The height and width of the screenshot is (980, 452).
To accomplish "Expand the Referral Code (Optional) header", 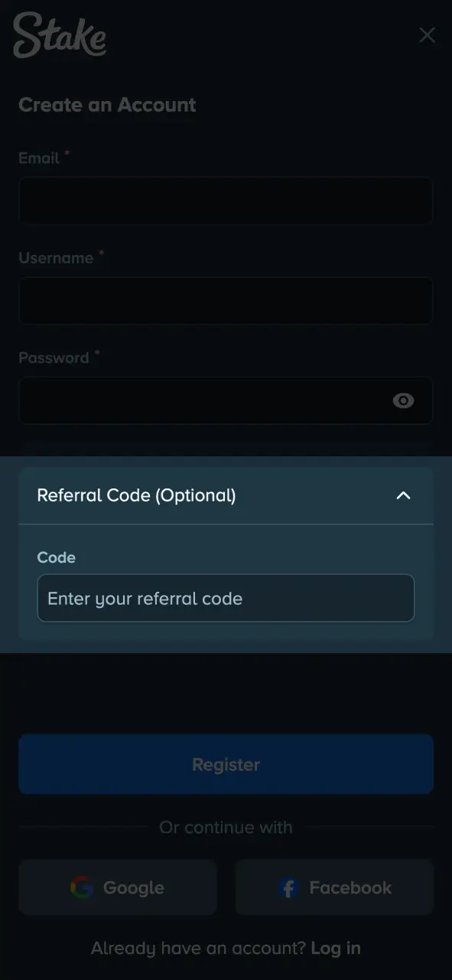I will 226,495.
